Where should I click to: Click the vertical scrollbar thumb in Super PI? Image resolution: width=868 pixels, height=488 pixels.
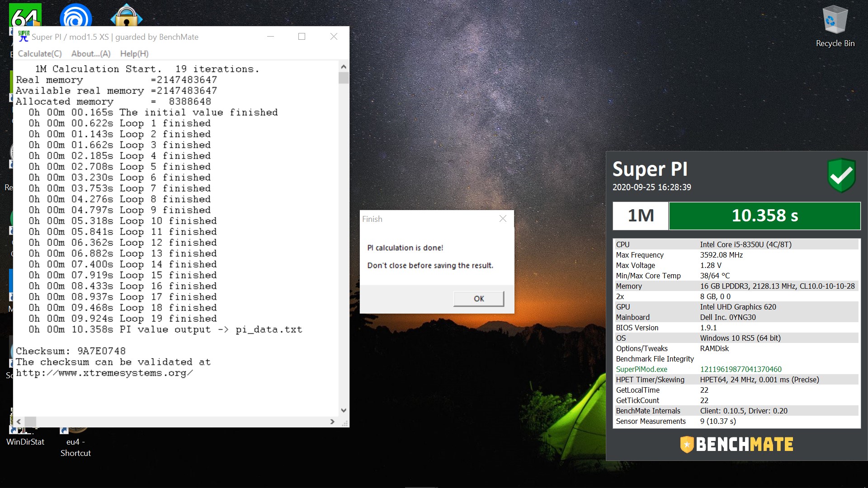(x=344, y=78)
